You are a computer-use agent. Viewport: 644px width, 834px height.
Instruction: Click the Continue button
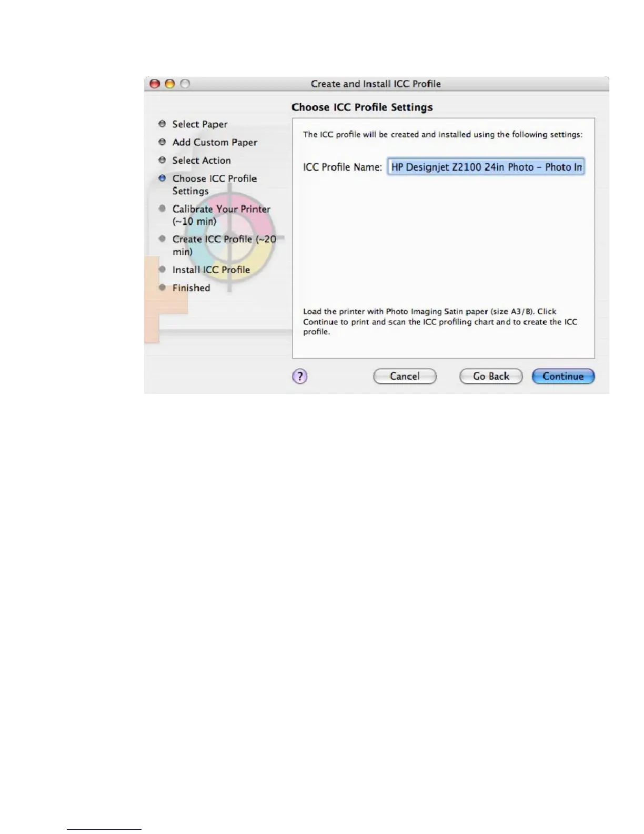click(563, 376)
